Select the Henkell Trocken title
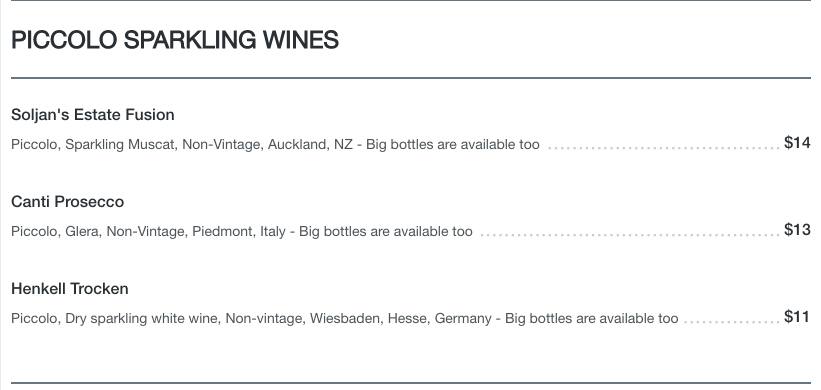Image resolution: width=821 pixels, height=390 pixels. (70, 288)
